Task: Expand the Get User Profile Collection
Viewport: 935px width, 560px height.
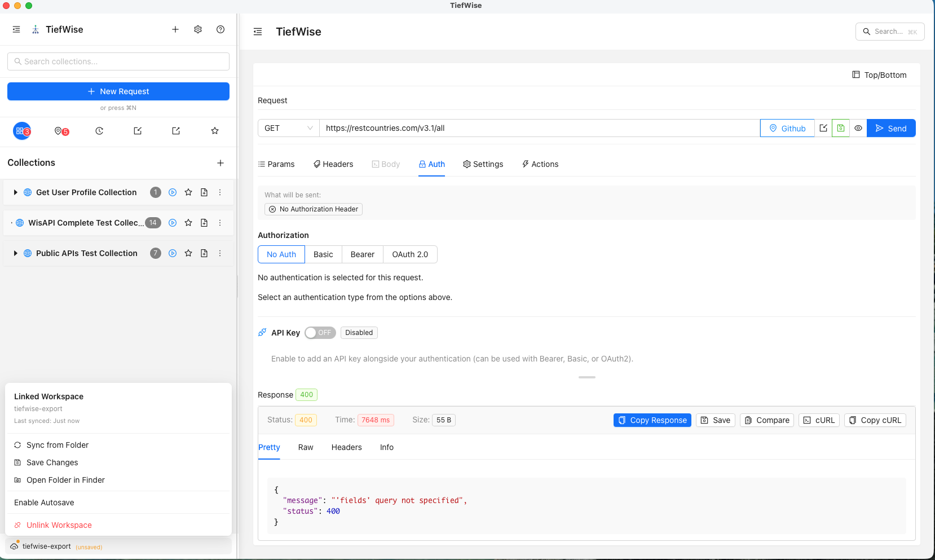Action: (15, 192)
